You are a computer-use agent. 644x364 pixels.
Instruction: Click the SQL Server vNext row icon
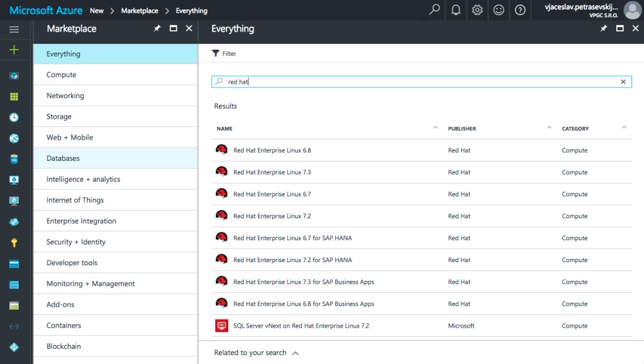tap(221, 326)
